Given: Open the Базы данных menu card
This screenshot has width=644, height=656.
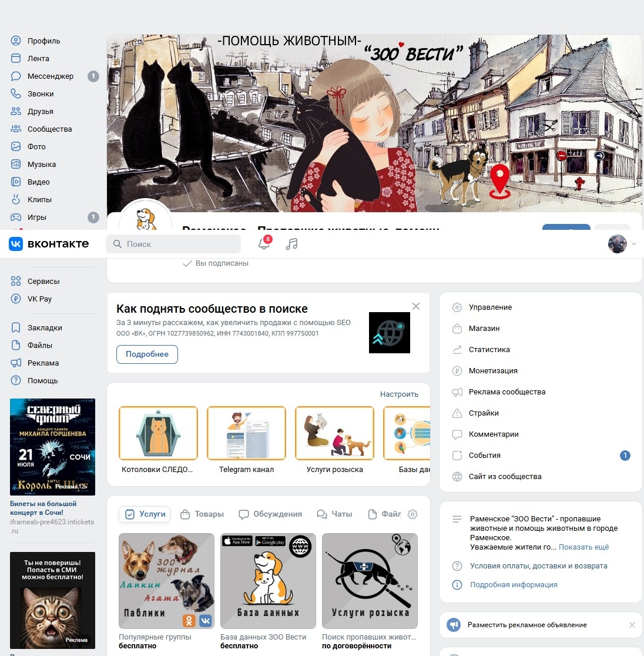Looking at the screenshot, I should 407,440.
